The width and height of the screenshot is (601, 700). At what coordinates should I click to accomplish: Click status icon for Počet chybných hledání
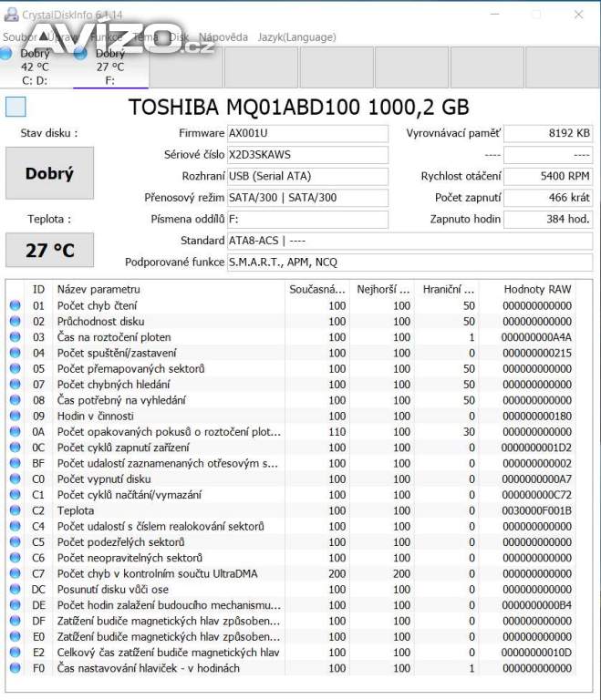pos(16,384)
